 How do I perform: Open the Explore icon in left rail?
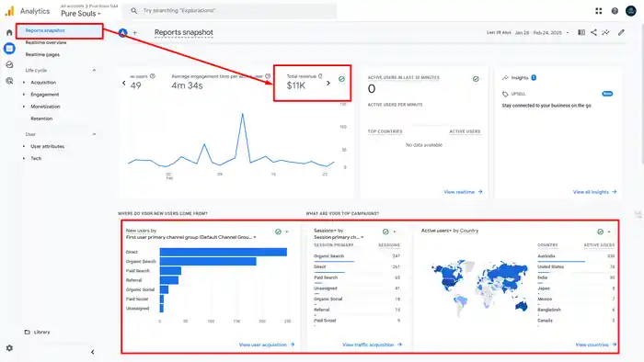(9, 64)
